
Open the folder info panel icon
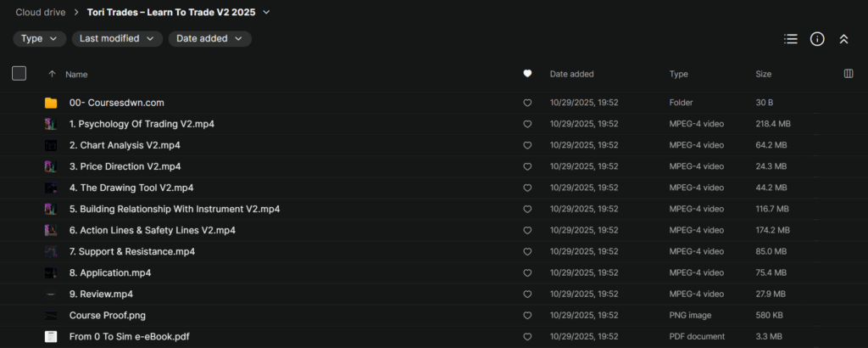[x=817, y=39]
